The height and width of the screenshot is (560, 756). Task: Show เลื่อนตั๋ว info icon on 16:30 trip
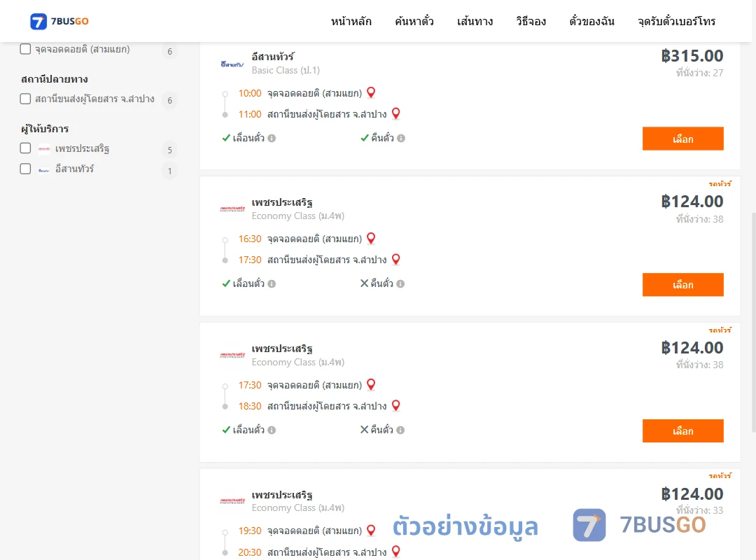(272, 284)
